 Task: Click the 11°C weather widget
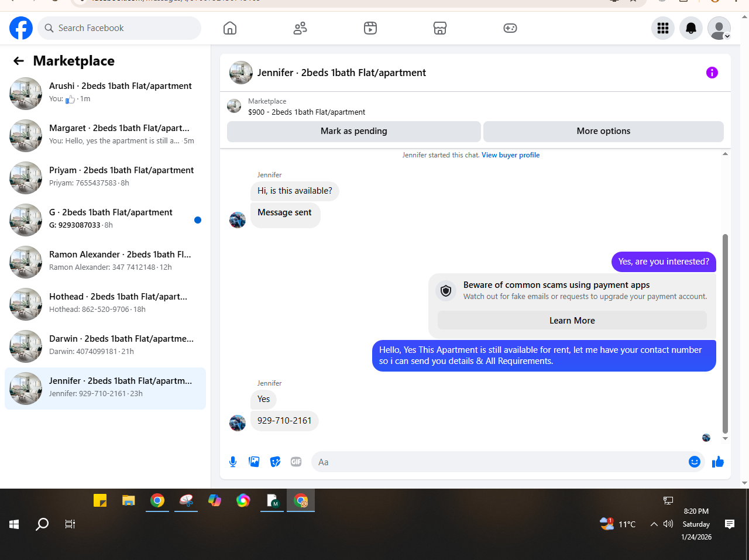(618, 524)
